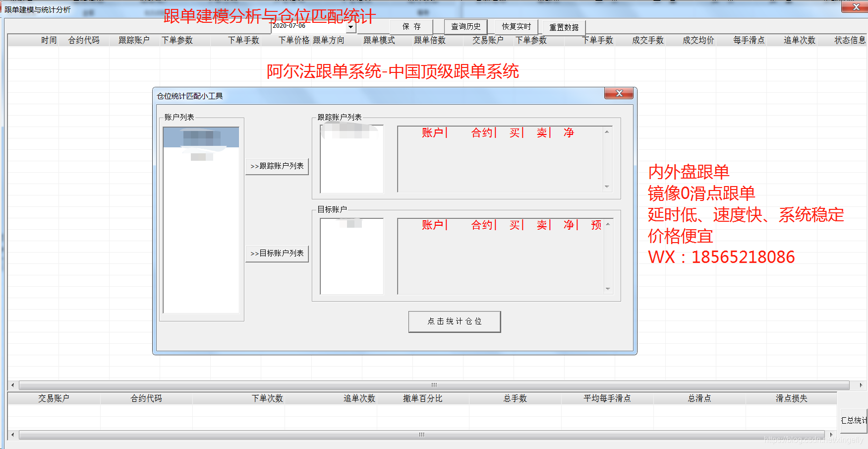Click right arrow of summary table horizontal scrollbar
The height and width of the screenshot is (449, 868).
(x=831, y=435)
